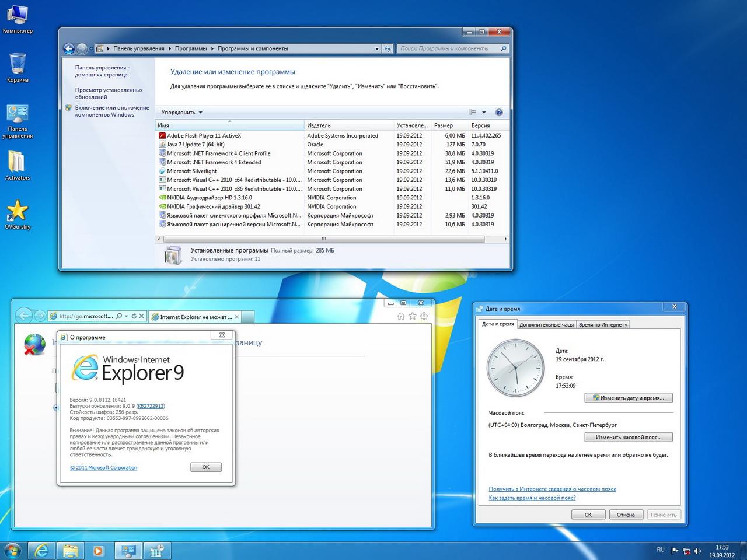Click the network tray icon
747x560 pixels.
click(686, 551)
